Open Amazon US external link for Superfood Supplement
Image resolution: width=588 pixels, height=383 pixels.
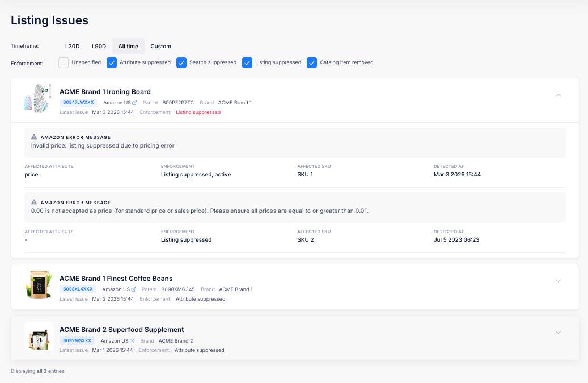coord(132,341)
